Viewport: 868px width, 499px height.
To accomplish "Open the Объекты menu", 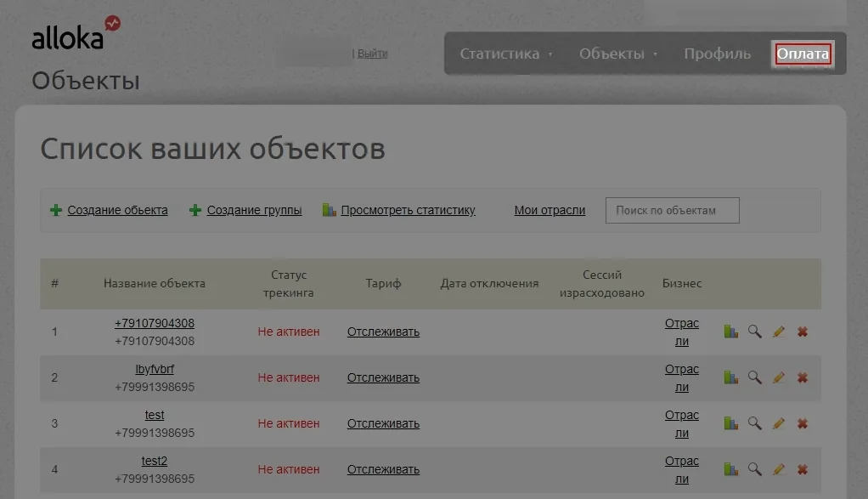I will tap(612, 54).
